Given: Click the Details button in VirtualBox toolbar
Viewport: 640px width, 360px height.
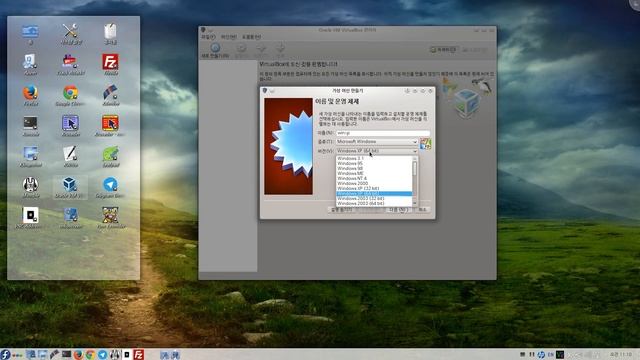Looking at the screenshot, I should (x=443, y=50).
